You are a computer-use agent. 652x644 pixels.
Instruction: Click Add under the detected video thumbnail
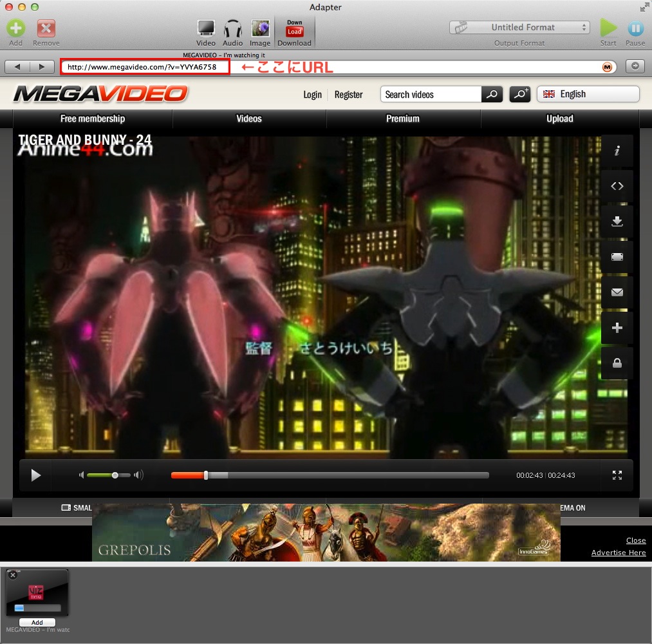click(x=37, y=622)
